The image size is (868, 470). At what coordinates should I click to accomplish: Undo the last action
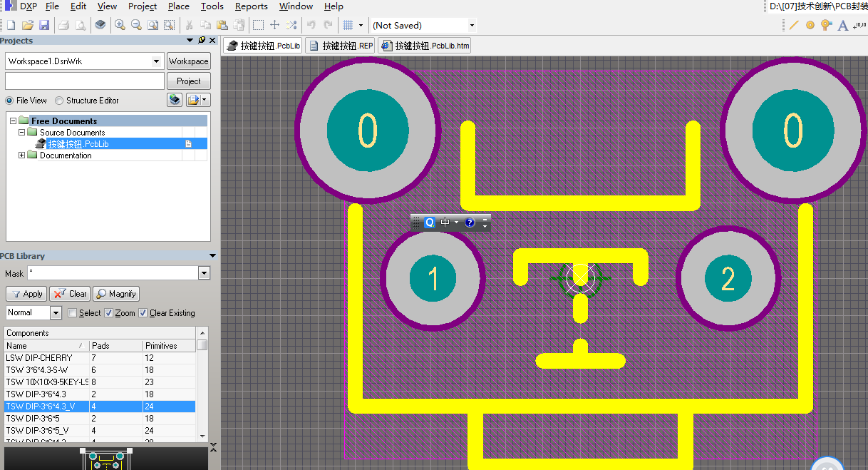(x=311, y=25)
